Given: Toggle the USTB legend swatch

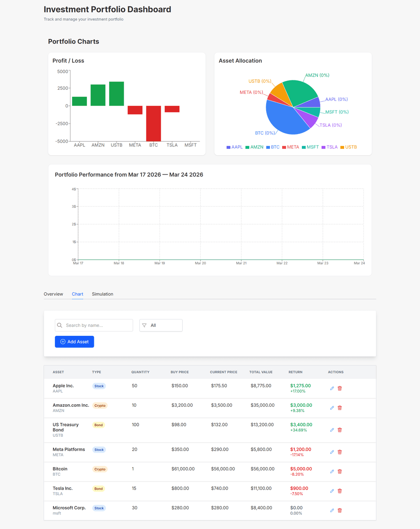Looking at the screenshot, I should (342, 147).
